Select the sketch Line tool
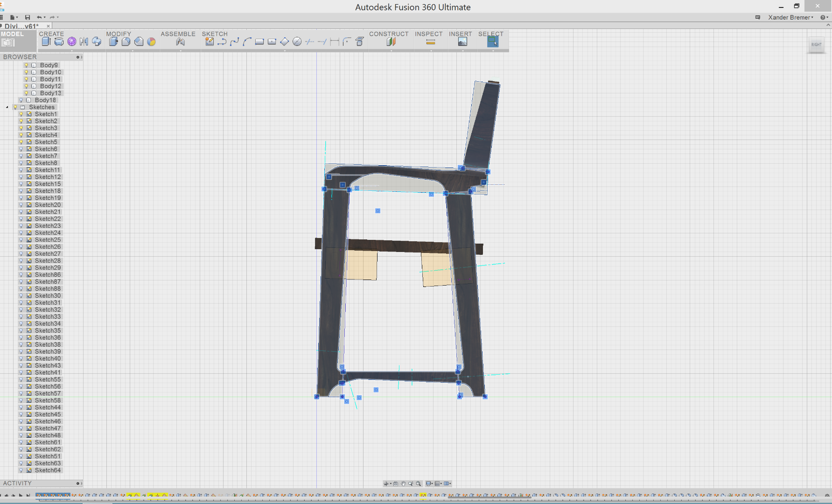 click(x=222, y=42)
